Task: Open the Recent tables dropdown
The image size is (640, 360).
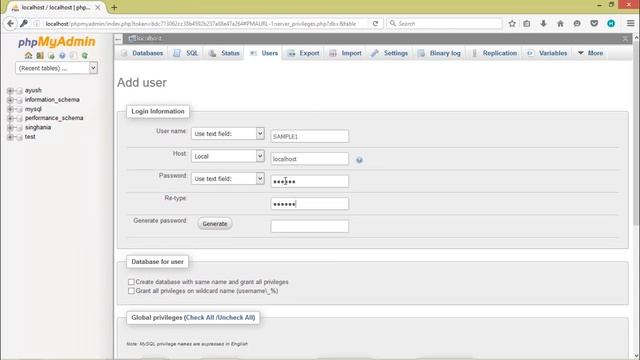Action: [x=56, y=68]
